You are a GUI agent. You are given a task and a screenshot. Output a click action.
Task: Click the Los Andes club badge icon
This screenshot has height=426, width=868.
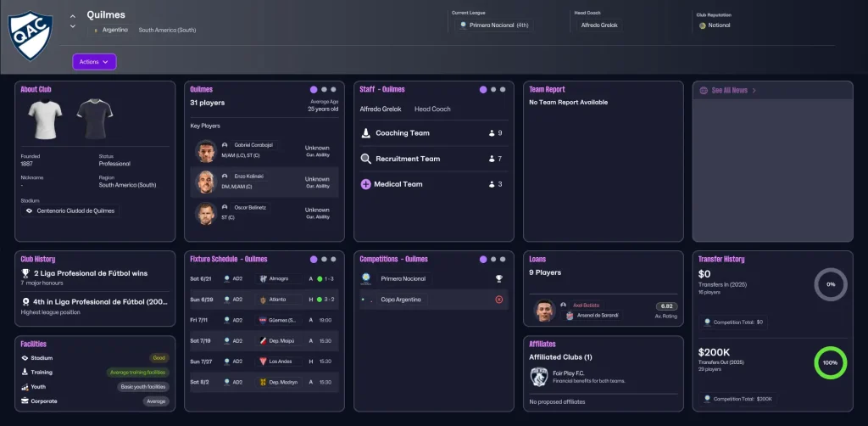pos(264,362)
